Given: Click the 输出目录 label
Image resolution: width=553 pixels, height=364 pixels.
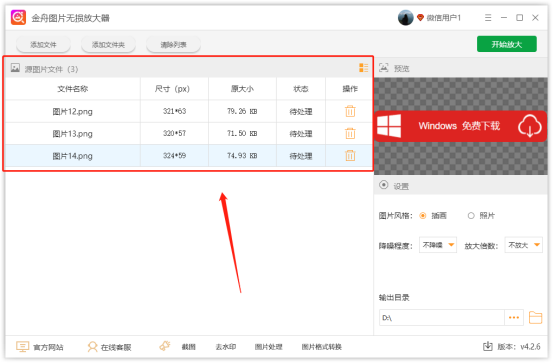Looking at the screenshot, I should pos(394,298).
